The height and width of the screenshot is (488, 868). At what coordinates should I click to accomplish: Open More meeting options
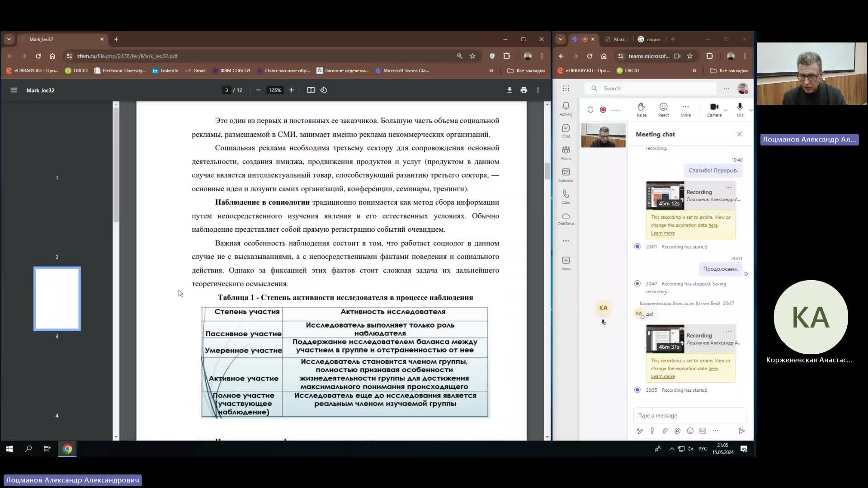686,110
